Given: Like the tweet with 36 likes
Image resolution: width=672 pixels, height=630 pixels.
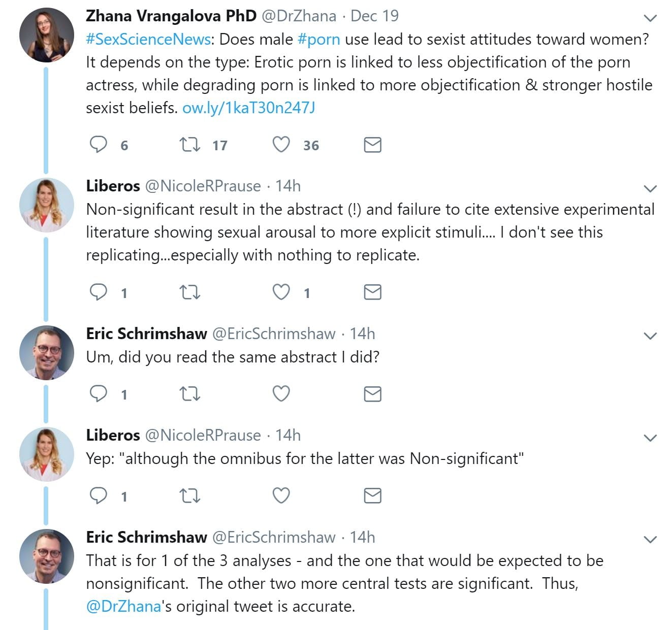Looking at the screenshot, I should 281,145.
